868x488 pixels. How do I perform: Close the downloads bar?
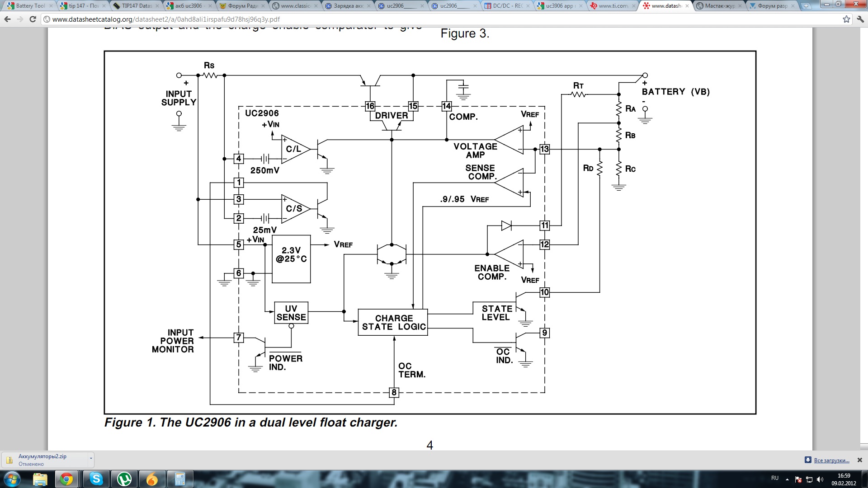point(860,460)
